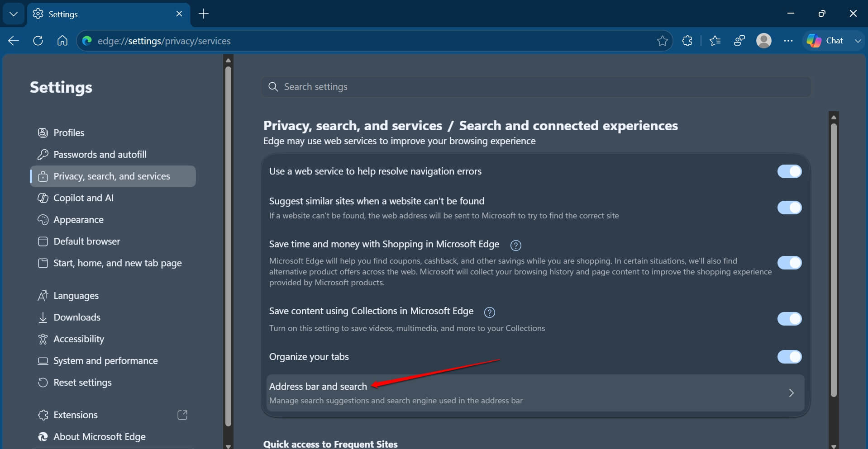Click the main content scrollbar up arrow

[834, 117]
